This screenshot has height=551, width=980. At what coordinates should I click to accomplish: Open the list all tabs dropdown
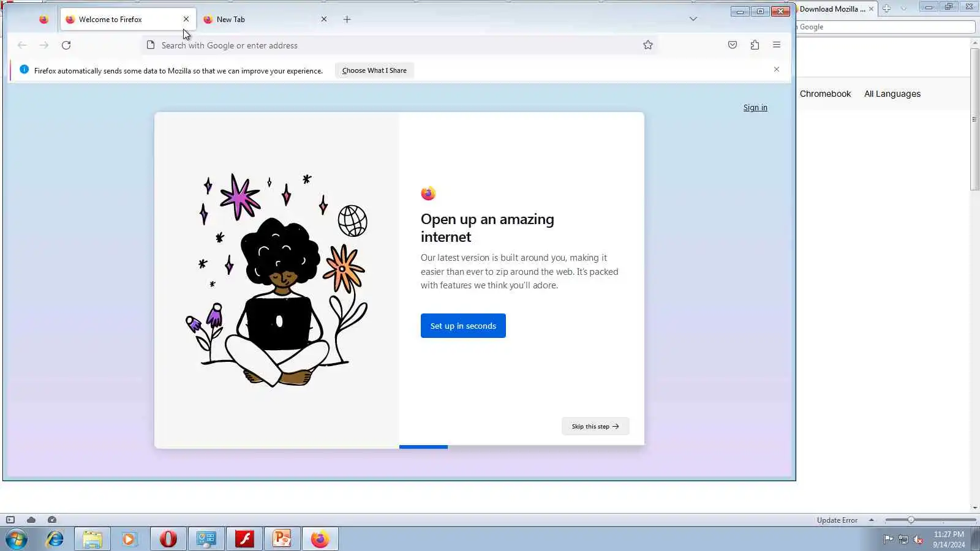pyautogui.click(x=693, y=19)
